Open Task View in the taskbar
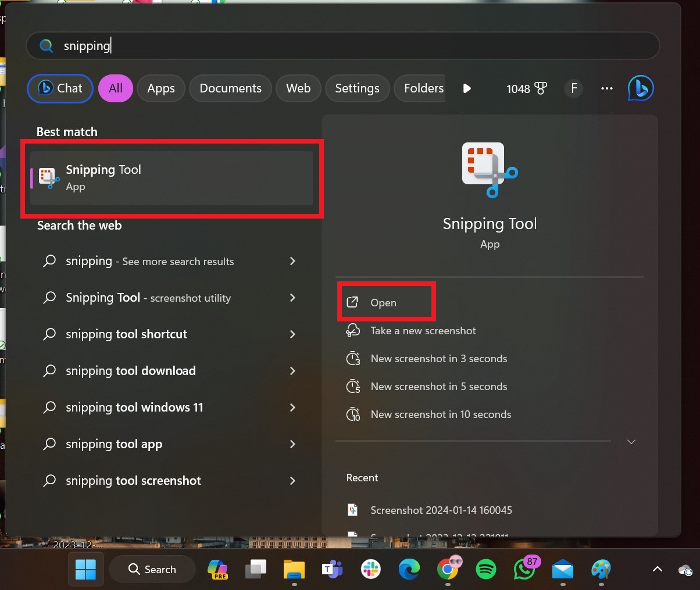The width and height of the screenshot is (700, 590). [x=255, y=569]
